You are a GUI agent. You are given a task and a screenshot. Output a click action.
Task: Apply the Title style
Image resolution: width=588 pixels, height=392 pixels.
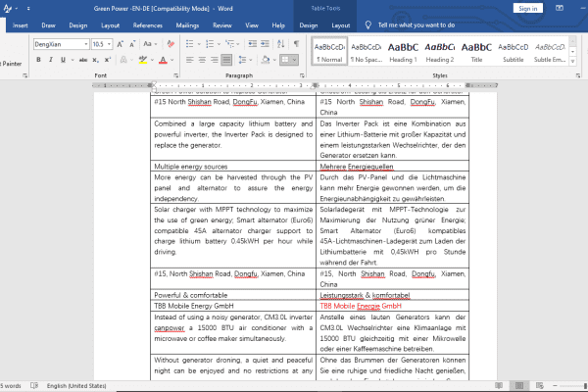476,52
